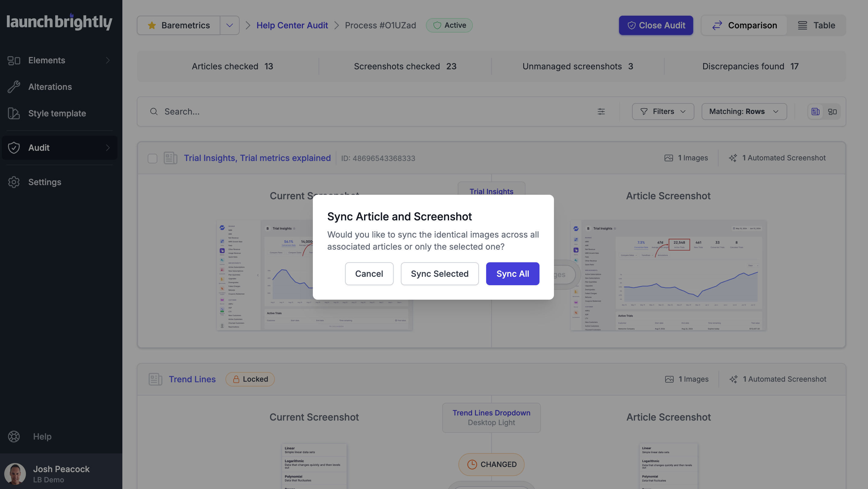The height and width of the screenshot is (489, 868).
Task: Switch to Comparison view
Action: tap(744, 25)
